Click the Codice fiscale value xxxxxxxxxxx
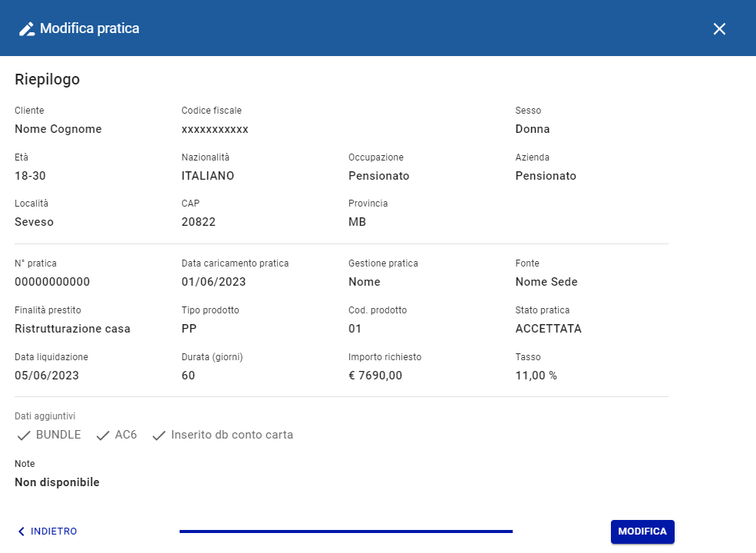Screen dimensions: 756x553 pos(215,129)
